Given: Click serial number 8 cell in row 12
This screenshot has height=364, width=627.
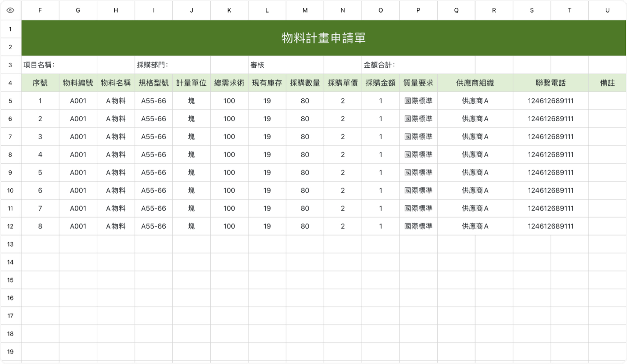Looking at the screenshot, I should [40, 226].
